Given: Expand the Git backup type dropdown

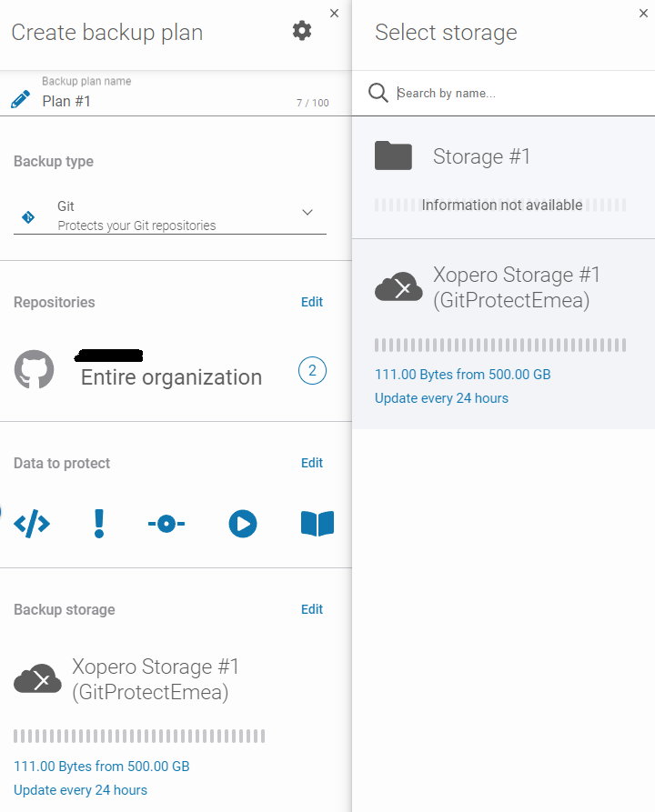Looking at the screenshot, I should click(169, 216).
